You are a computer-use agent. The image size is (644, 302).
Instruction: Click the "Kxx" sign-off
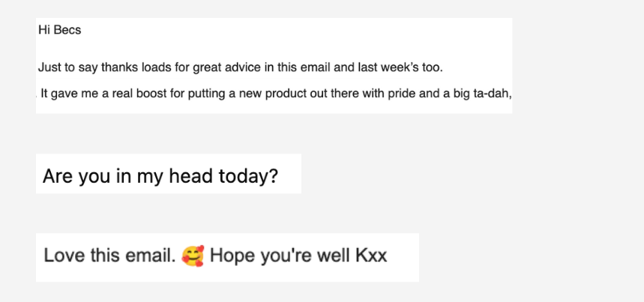(370, 256)
